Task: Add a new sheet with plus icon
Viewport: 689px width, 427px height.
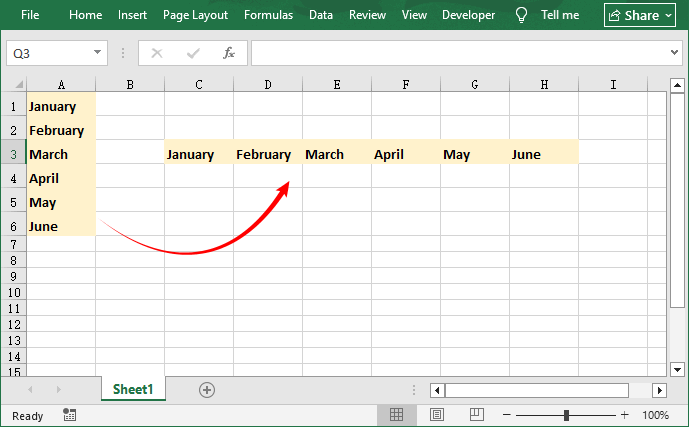Action: click(207, 390)
